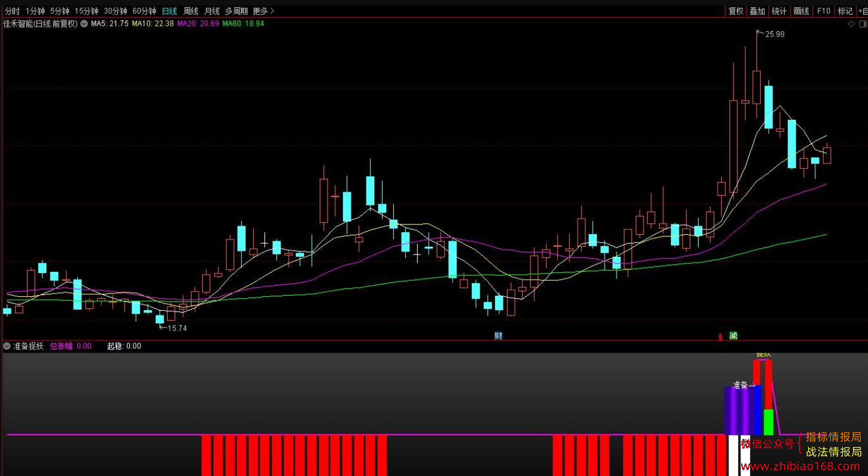Screen dimensions: 868x476
Task: Expand dropdown beside 准备捉妖 indicator
Action: click(x=7, y=346)
